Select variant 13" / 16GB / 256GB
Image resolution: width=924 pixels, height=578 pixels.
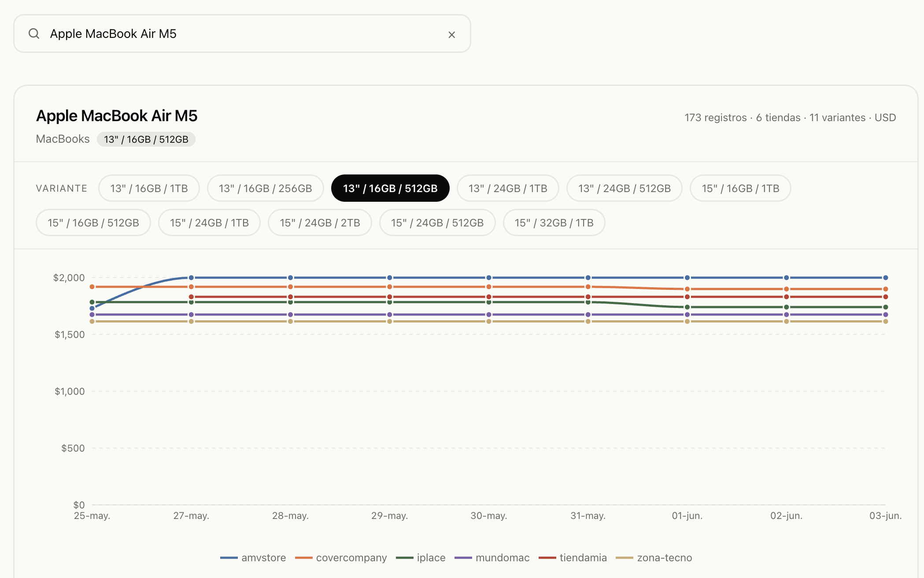coord(266,188)
